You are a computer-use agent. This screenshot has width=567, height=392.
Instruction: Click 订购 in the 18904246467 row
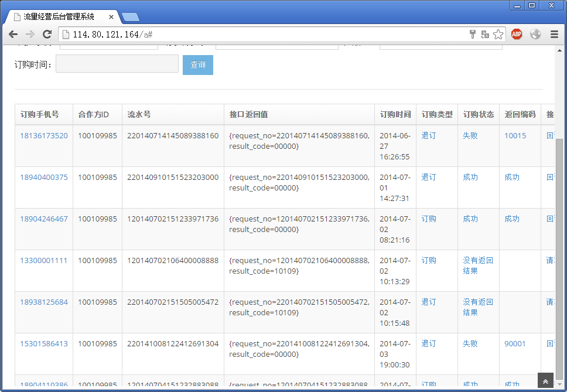click(429, 219)
